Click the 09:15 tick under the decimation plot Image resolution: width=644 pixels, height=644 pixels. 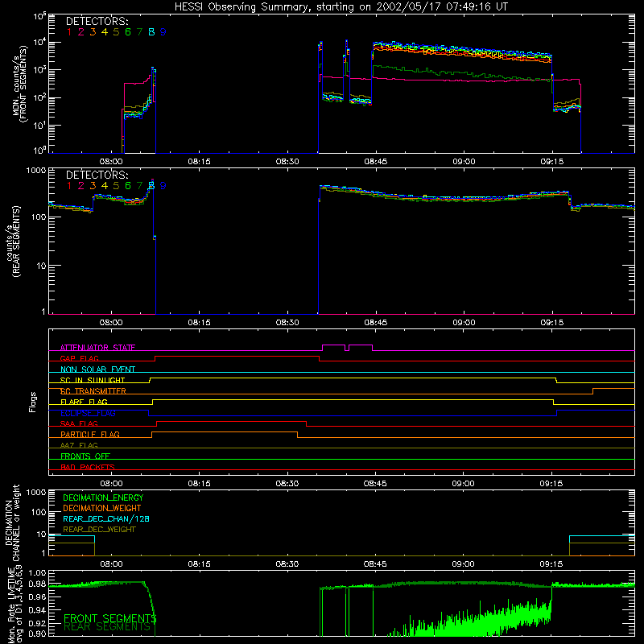(551, 564)
